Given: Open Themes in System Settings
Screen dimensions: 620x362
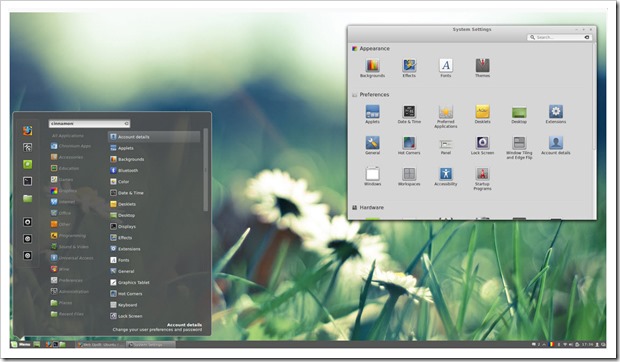Looking at the screenshot, I should click(482, 68).
